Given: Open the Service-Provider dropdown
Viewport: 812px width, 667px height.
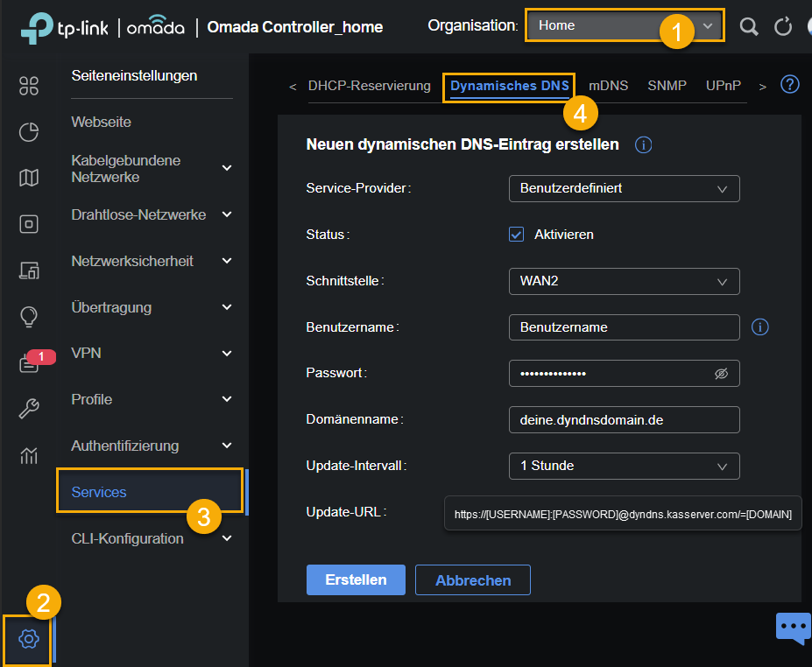Looking at the screenshot, I should click(x=624, y=188).
